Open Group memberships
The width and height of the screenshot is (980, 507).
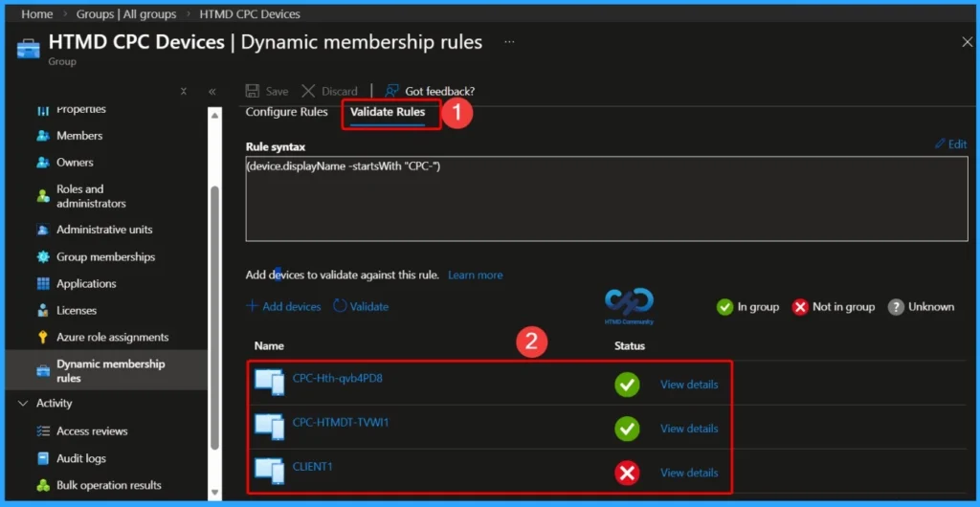105,256
